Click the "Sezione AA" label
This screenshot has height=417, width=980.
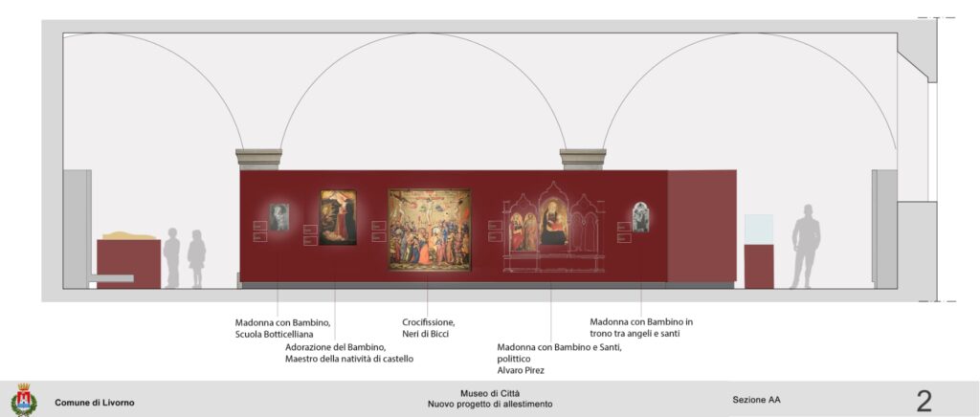coord(756,400)
